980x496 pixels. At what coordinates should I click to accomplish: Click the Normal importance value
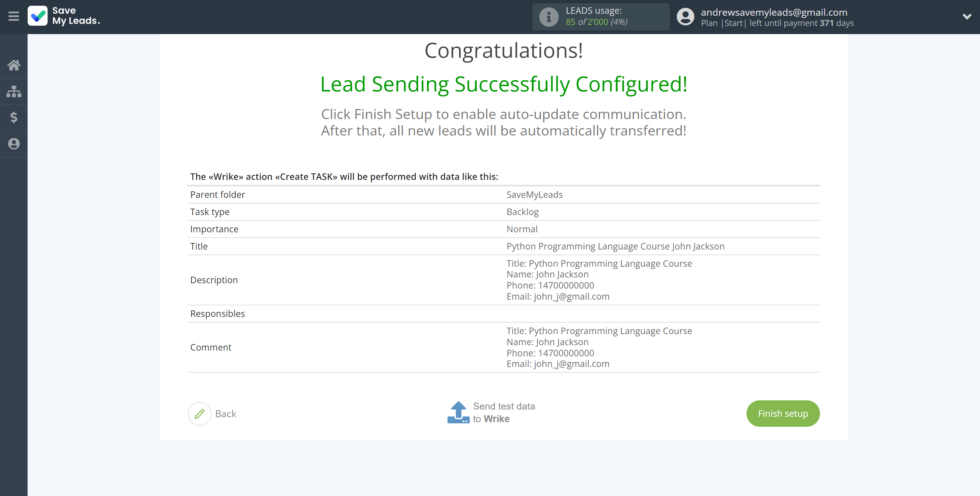point(522,229)
